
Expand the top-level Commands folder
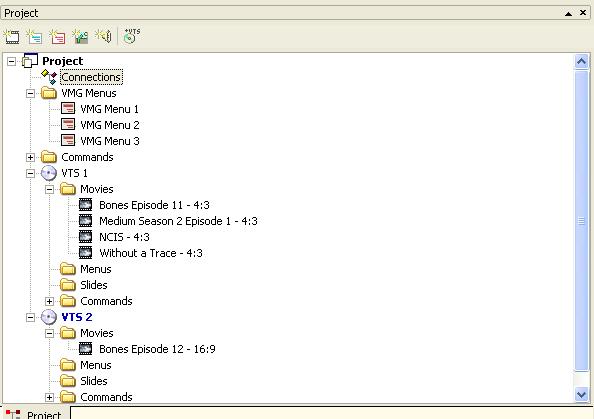[30, 157]
